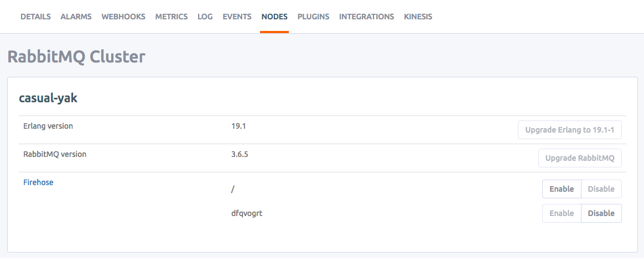
Task: Open the Details tab
Action: click(36, 17)
